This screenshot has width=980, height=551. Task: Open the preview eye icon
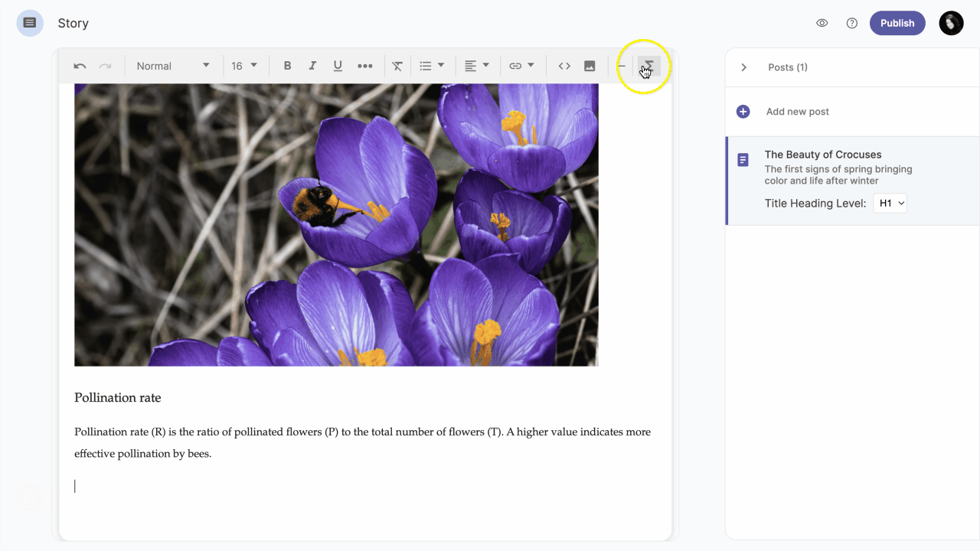click(x=822, y=23)
